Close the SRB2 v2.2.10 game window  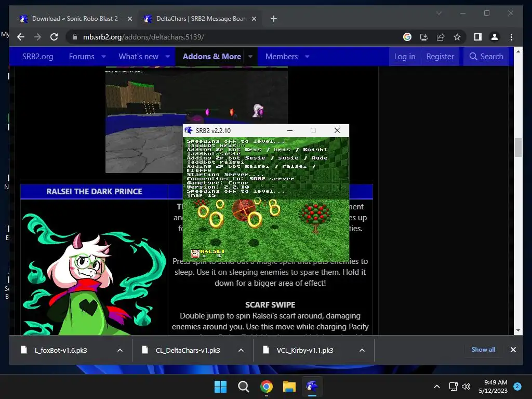pos(337,130)
